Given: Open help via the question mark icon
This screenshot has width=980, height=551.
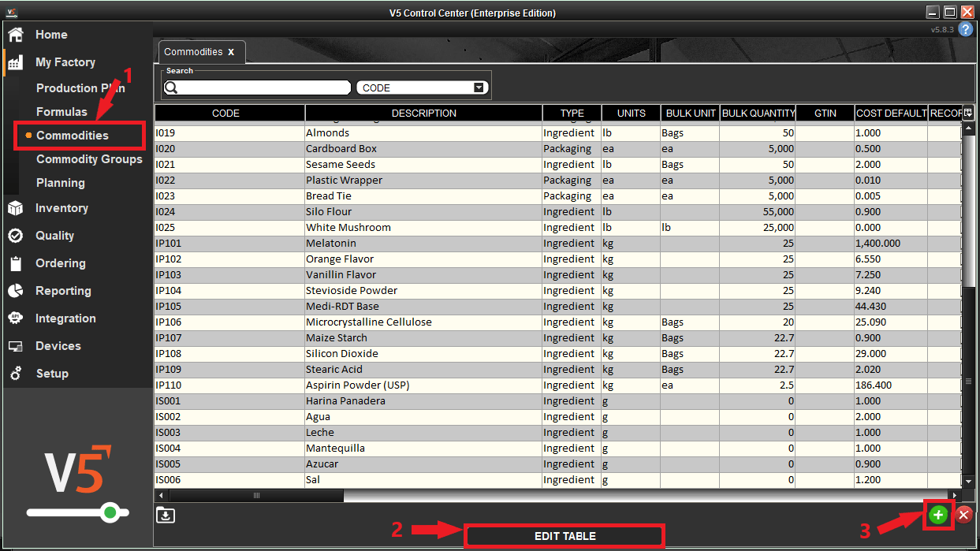Looking at the screenshot, I should pos(966,28).
